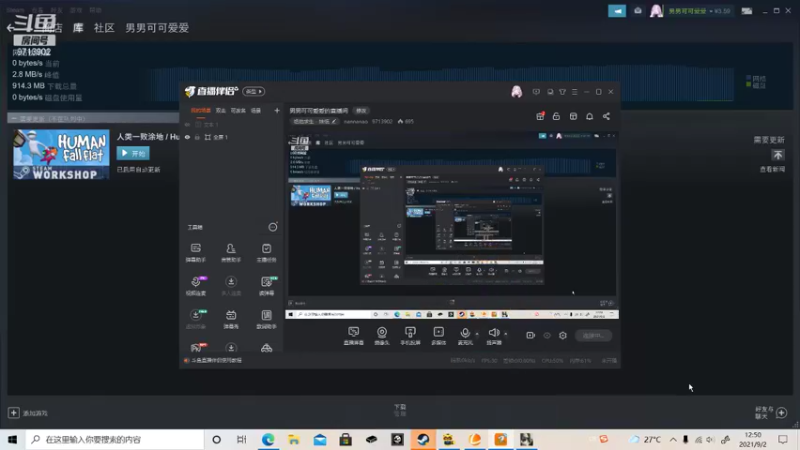
Task: Select the second scene tab
Action: 220,110
